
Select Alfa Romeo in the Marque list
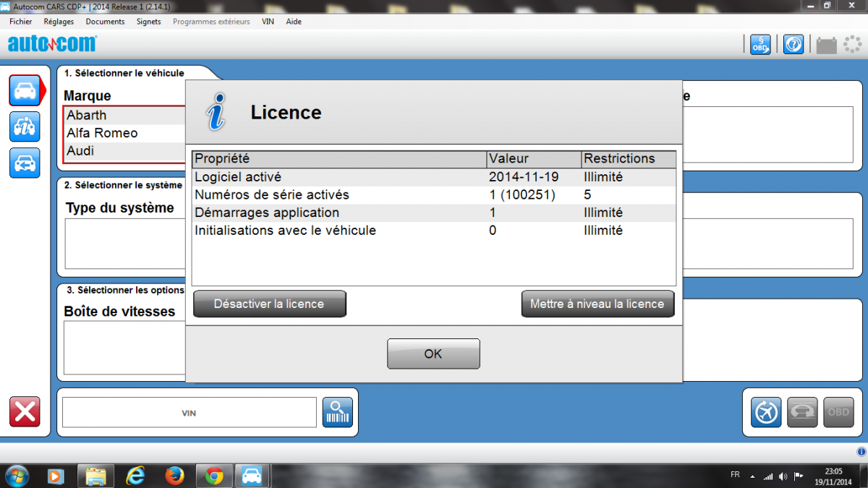[124, 133]
